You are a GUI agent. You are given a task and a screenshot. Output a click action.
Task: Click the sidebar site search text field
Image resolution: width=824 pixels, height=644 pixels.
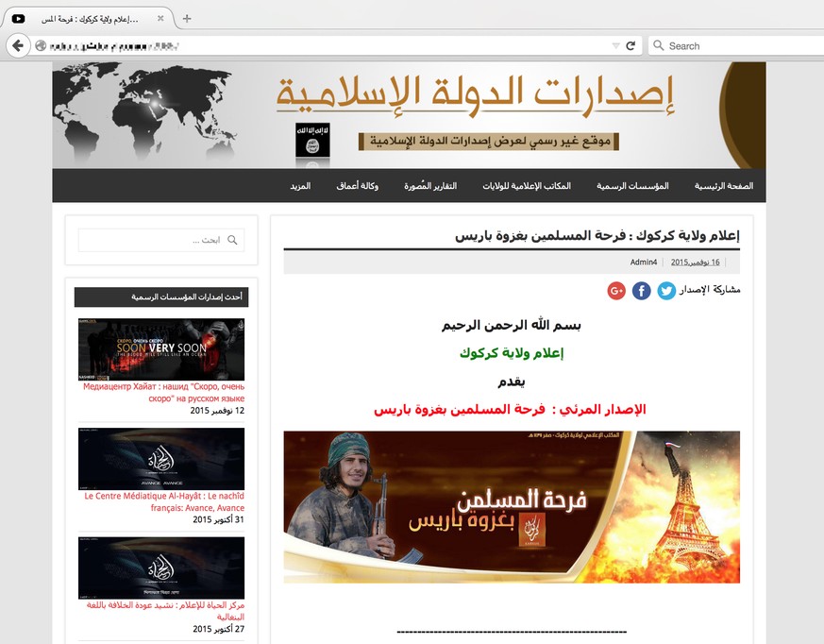click(151, 241)
